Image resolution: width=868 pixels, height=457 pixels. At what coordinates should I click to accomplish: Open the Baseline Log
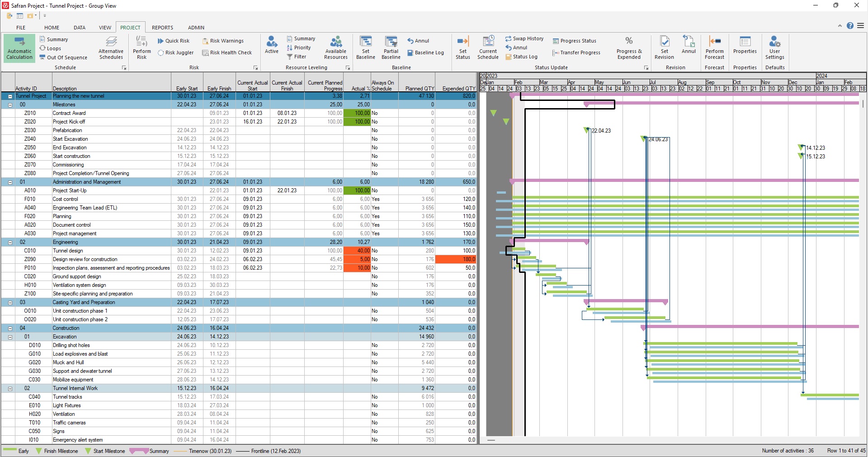426,52
